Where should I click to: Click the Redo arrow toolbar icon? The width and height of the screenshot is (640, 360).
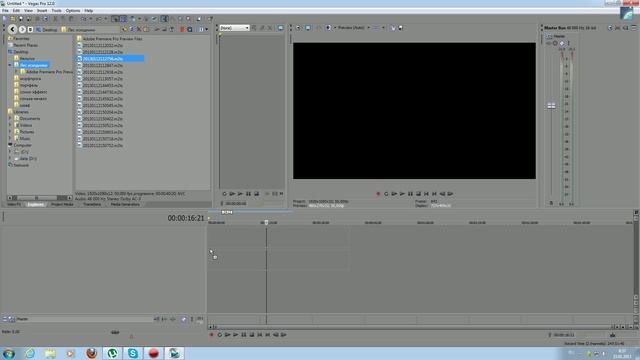pos(98,19)
